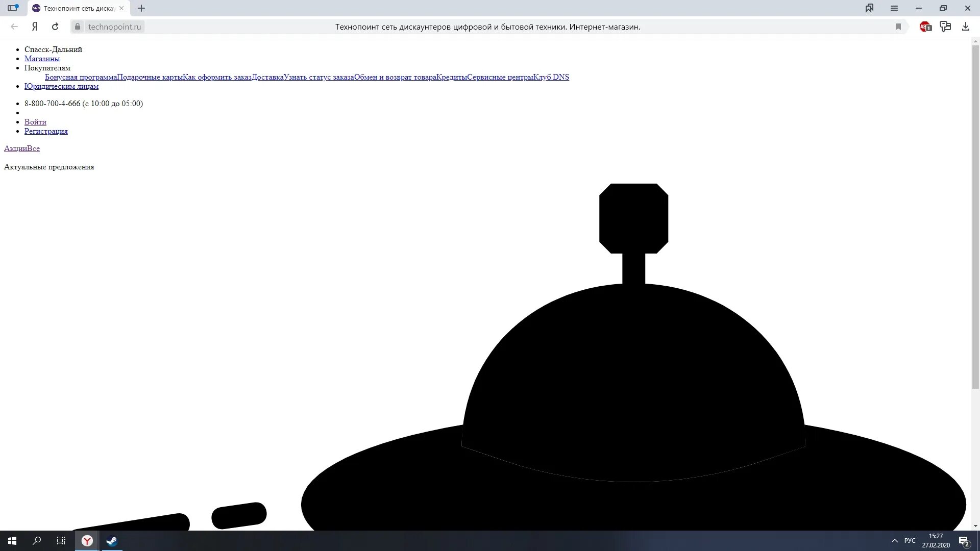This screenshot has width=980, height=551.
Task: Toggle bookmark for this page
Action: 899,27
